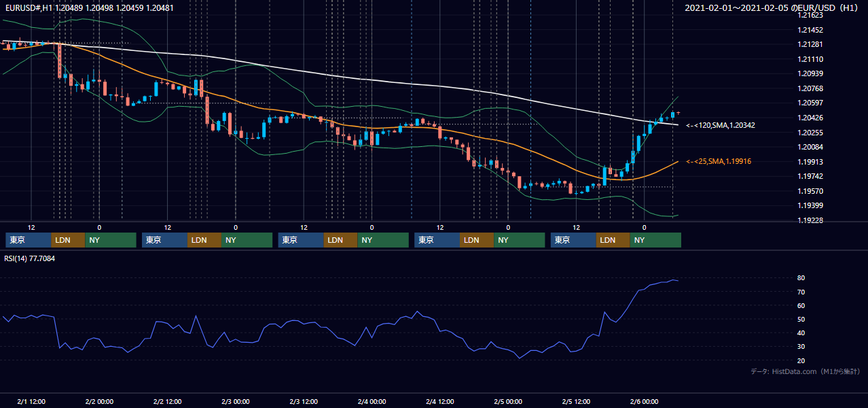Click price axis label 1.20768
The width and height of the screenshot is (868, 408).
point(810,88)
